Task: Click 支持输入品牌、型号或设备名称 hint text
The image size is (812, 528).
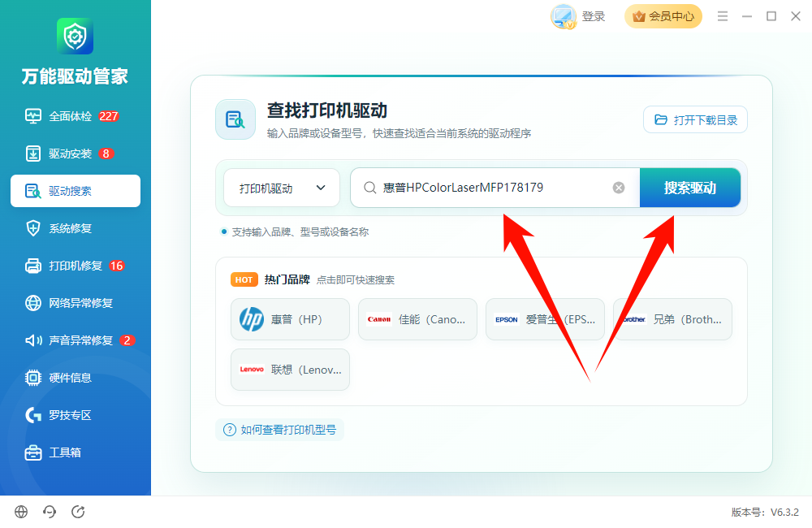Action: [300, 232]
